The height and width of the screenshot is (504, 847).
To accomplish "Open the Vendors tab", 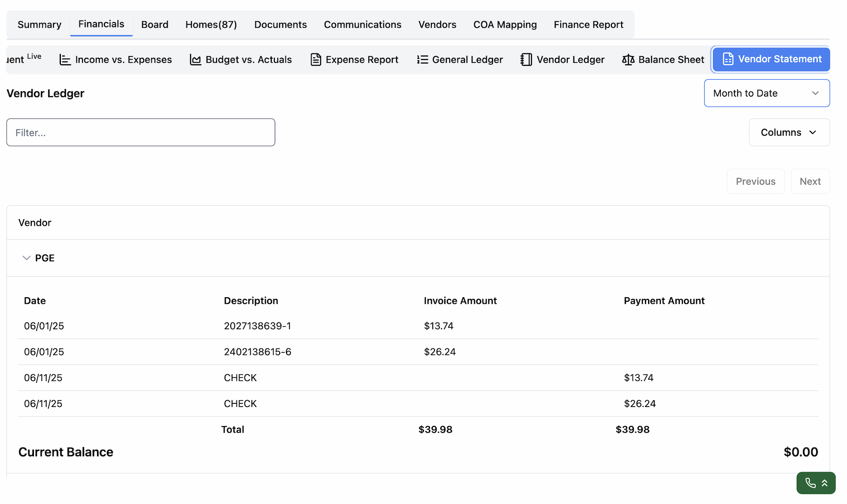I will click(437, 25).
